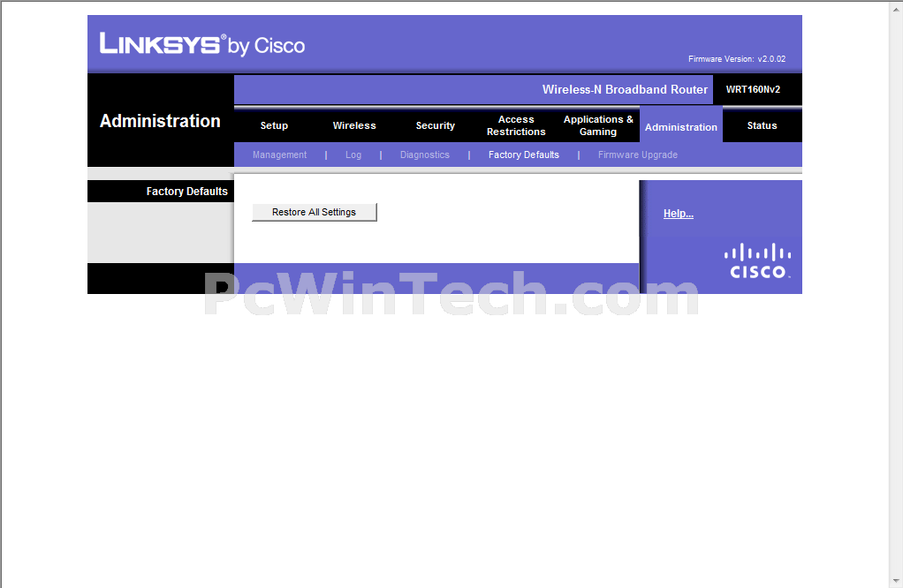Click the Factory Defaults section heading

point(187,191)
